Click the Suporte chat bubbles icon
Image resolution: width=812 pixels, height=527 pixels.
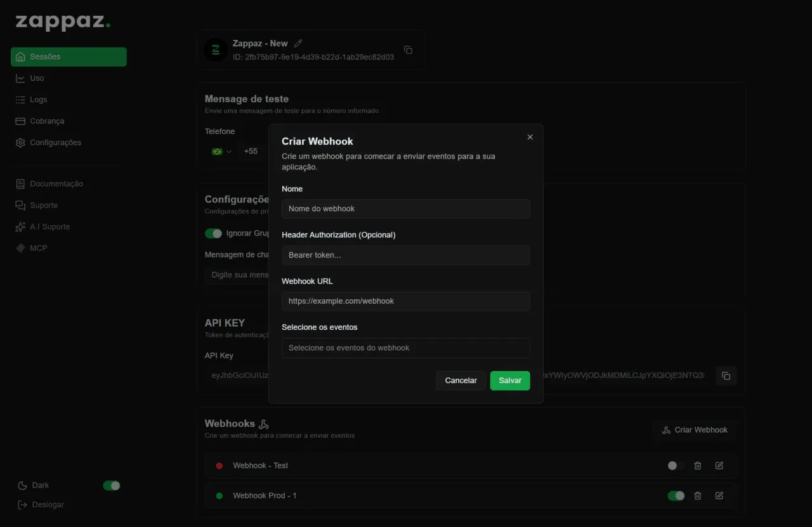[20, 205]
